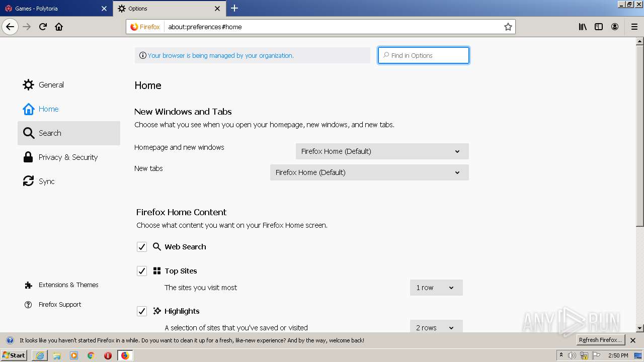Close the Options tab
The image size is (644, 362).
tap(217, 9)
